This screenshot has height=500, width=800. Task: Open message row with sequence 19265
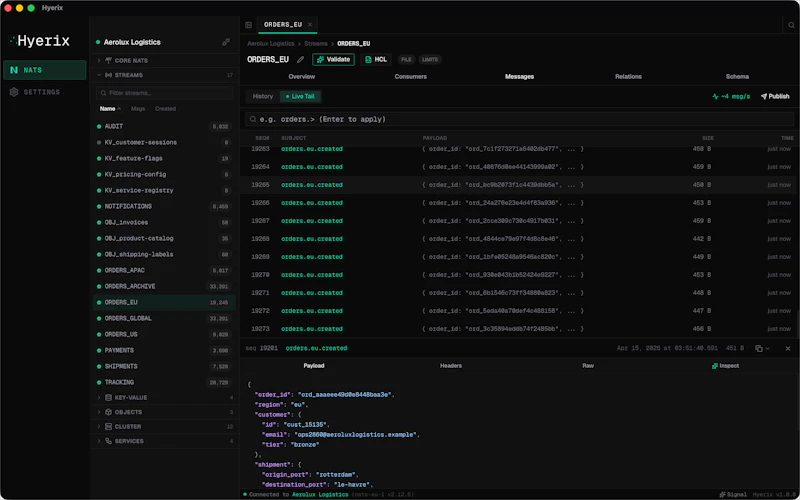[519, 185]
